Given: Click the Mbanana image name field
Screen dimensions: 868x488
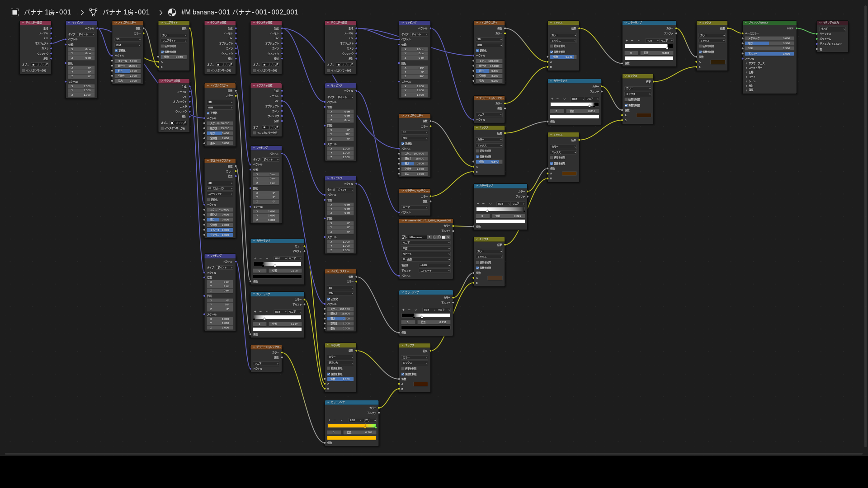Looking at the screenshot, I should (x=418, y=237).
